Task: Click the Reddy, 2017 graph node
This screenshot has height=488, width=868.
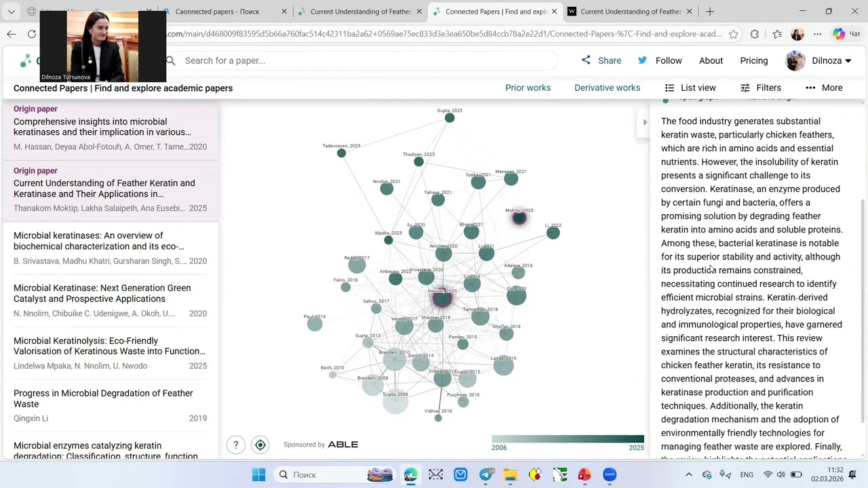Action: click(357, 266)
